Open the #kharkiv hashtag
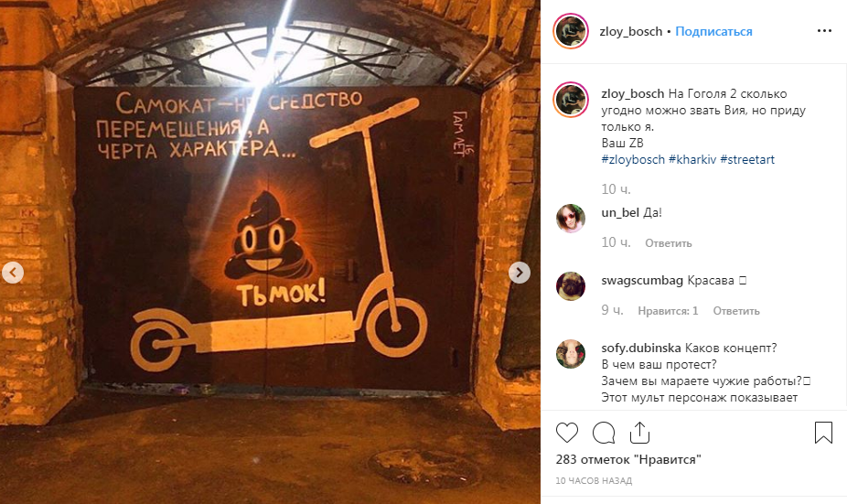Screen dimensions: 847x504 (x=692, y=159)
